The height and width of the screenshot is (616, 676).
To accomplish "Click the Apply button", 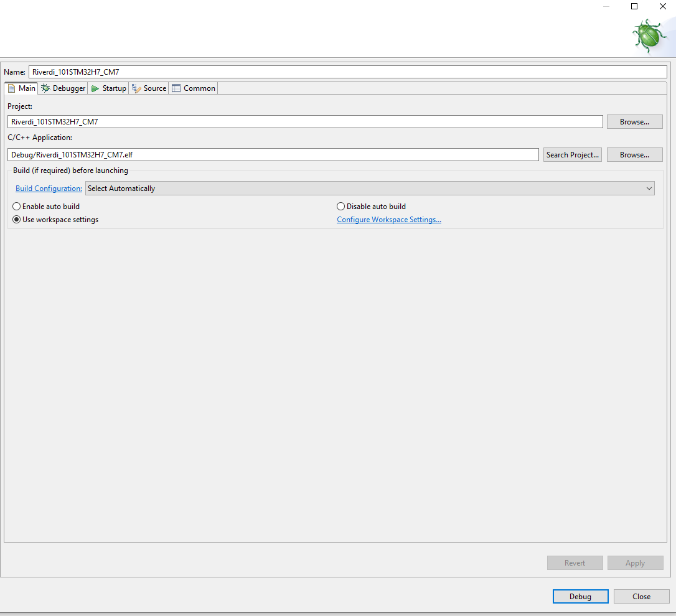I will click(635, 562).
